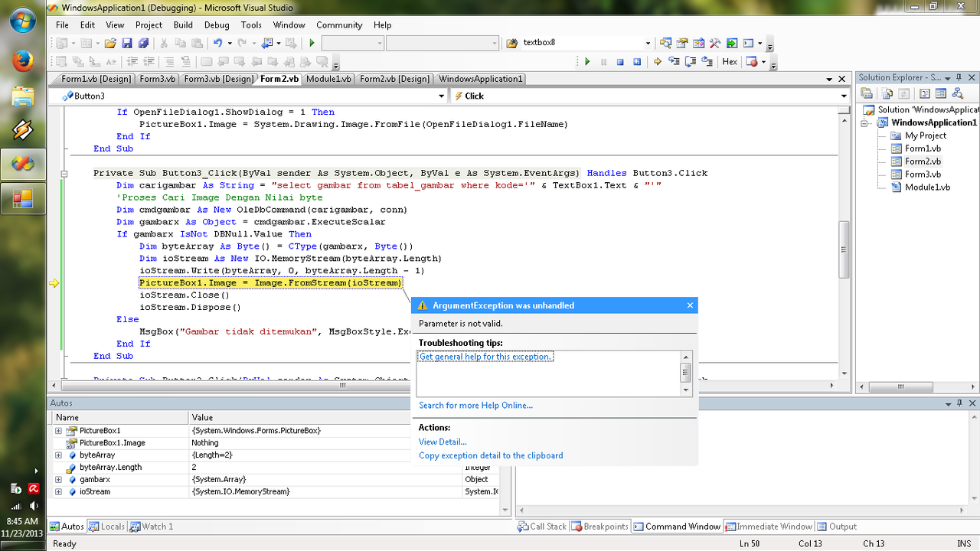Open the Properties Window toolbar icon
Screen dimensions: 980x551
[682, 43]
